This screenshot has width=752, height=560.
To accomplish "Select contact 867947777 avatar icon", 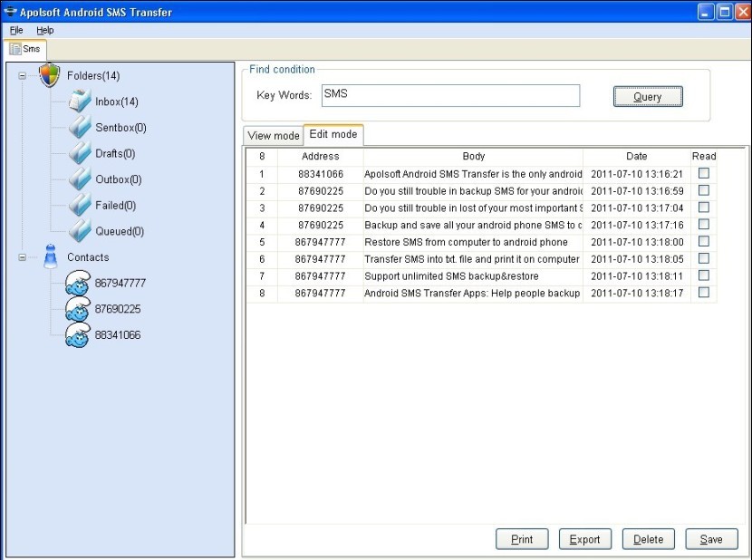I will pyautogui.click(x=78, y=283).
